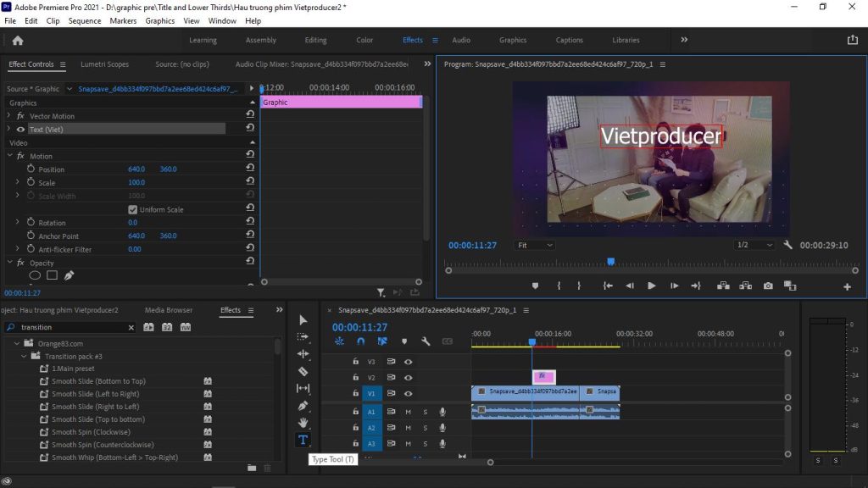Create a free-draw bezier opacity mask
This screenshot has width=868, height=488.
click(69, 275)
